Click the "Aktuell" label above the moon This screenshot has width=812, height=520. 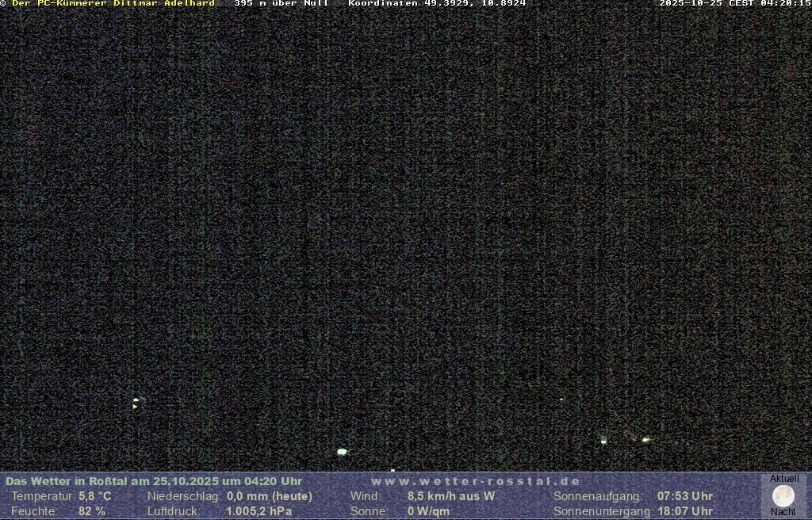(784, 479)
